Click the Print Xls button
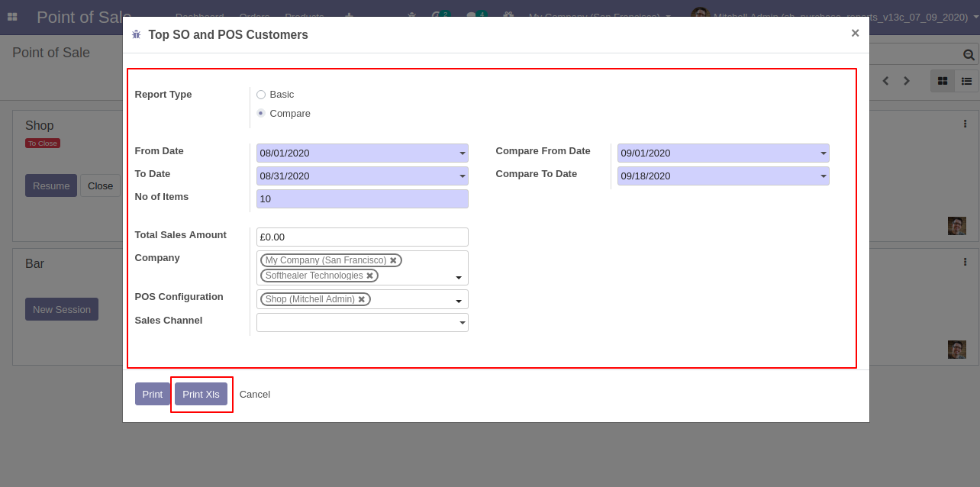Image resolution: width=980 pixels, height=487 pixels. [201, 394]
